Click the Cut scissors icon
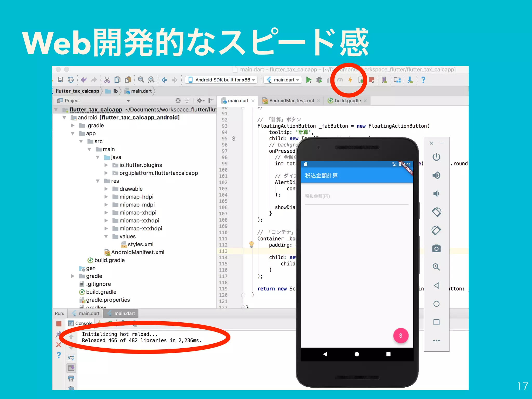This screenshot has width=532, height=399. tap(107, 80)
